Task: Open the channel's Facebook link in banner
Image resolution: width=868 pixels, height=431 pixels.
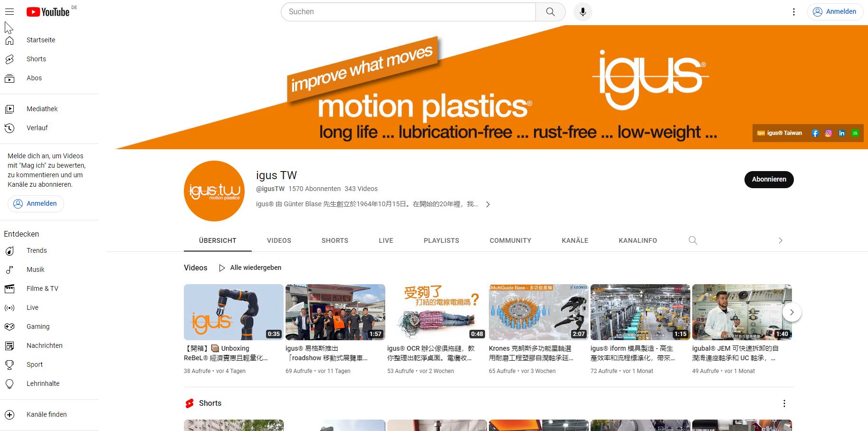Action: [815, 133]
